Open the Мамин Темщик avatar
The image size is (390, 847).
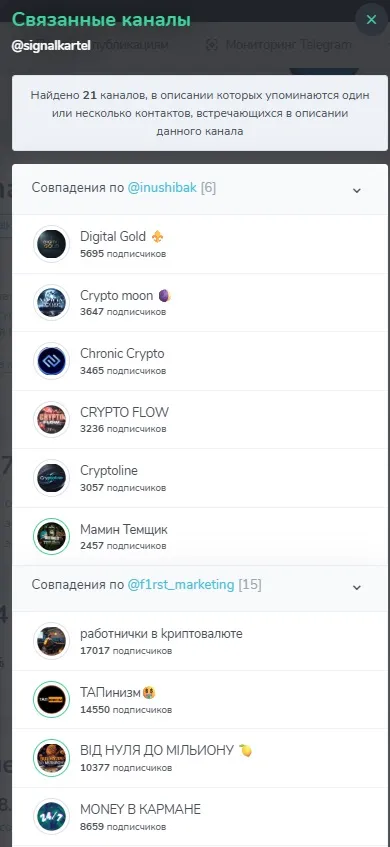pyautogui.click(x=51, y=536)
